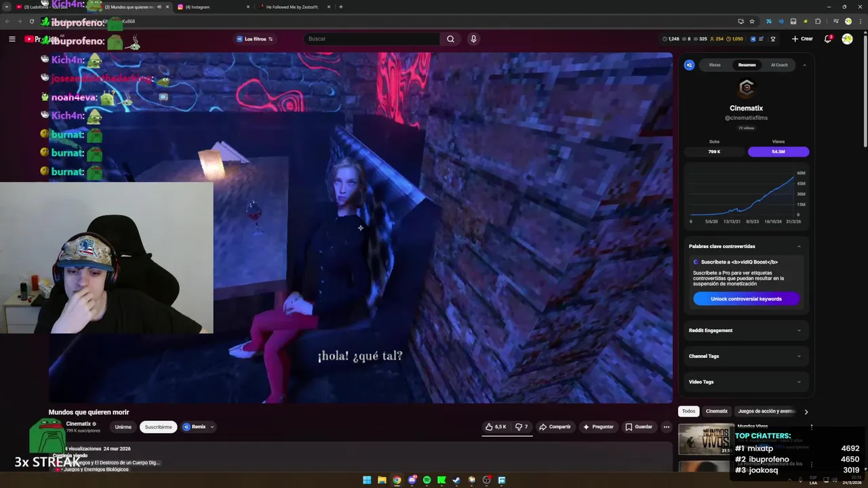The height and width of the screenshot is (488, 868).
Task: Click the Unirme button
Action: point(123,427)
